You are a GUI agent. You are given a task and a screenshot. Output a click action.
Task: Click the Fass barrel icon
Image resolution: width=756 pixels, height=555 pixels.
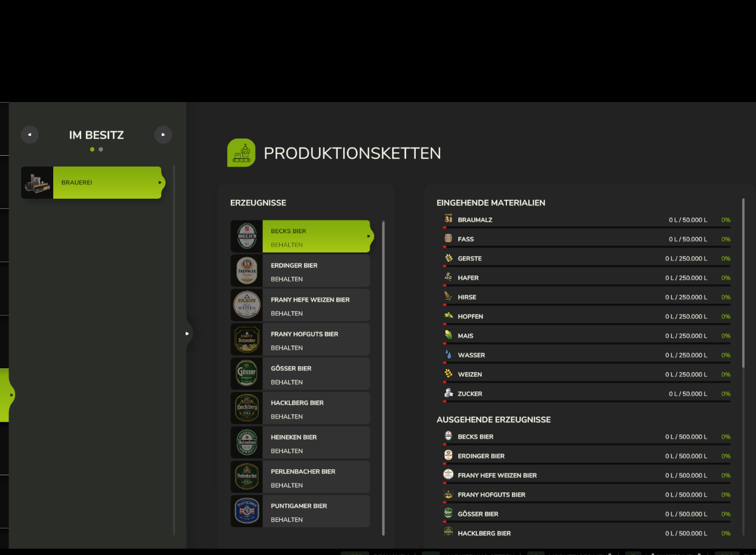pyautogui.click(x=448, y=239)
